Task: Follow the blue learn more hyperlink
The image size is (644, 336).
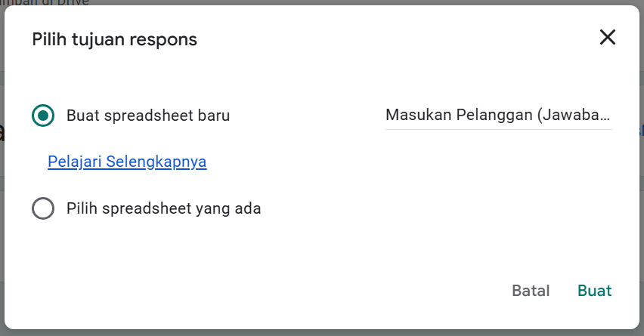Action: pos(127,162)
